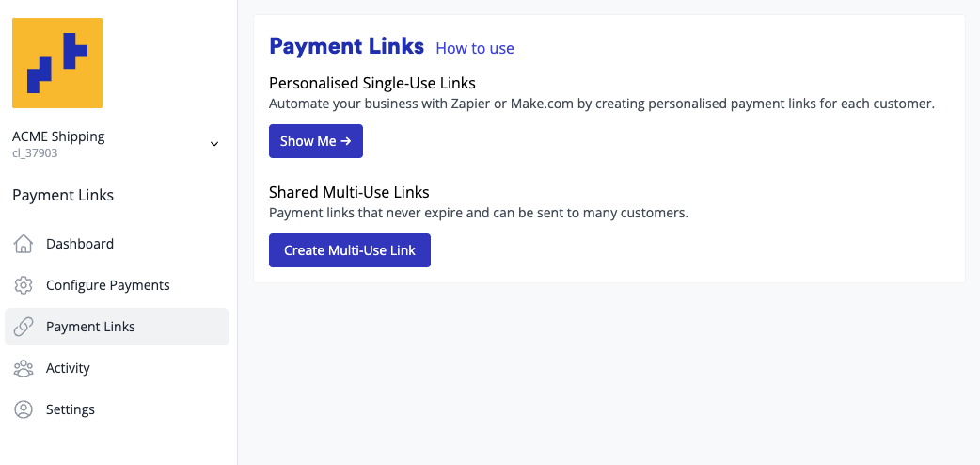This screenshot has width=980, height=465.
Task: Go to the Dashboard menu item
Action: [80, 244]
